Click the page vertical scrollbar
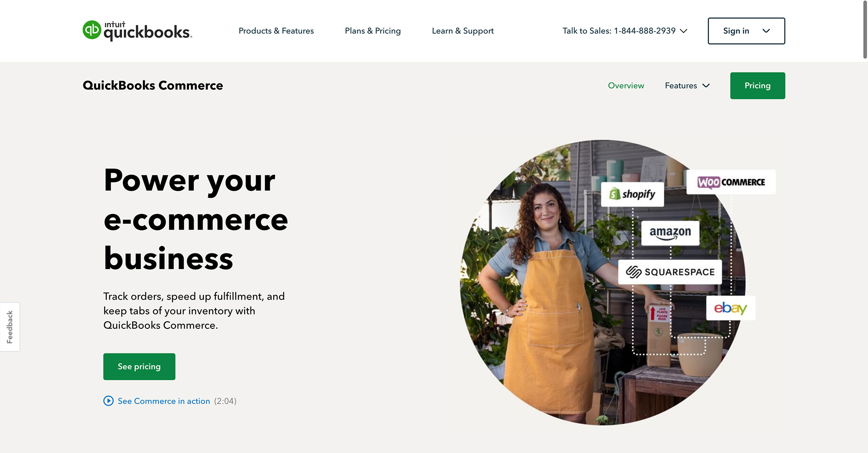The height and width of the screenshot is (453, 868). click(865, 30)
